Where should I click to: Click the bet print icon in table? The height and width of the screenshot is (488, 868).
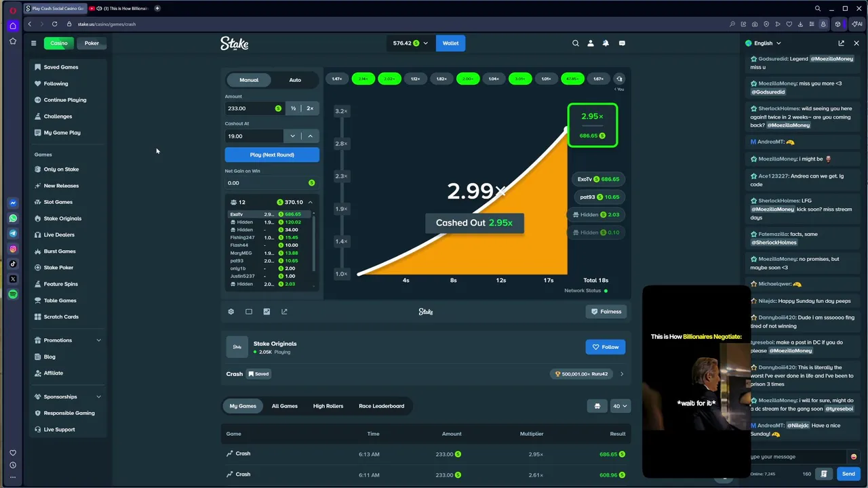tap(597, 406)
